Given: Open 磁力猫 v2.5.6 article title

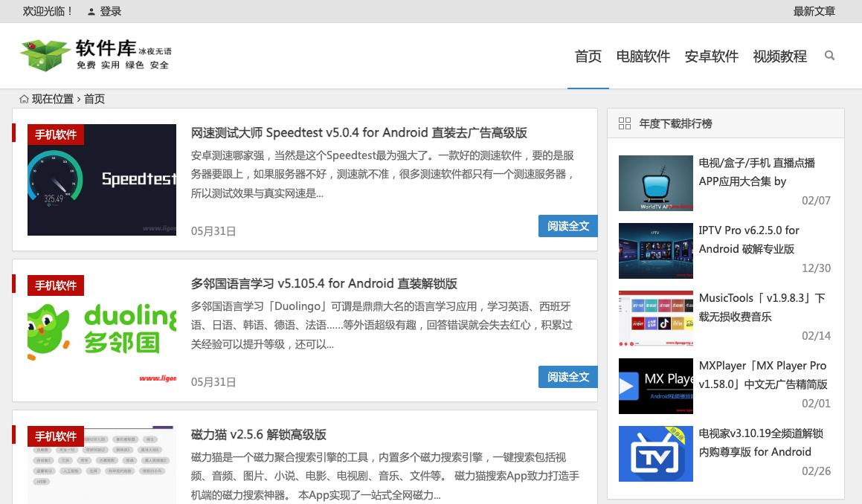Looking at the screenshot, I should tap(258, 435).
